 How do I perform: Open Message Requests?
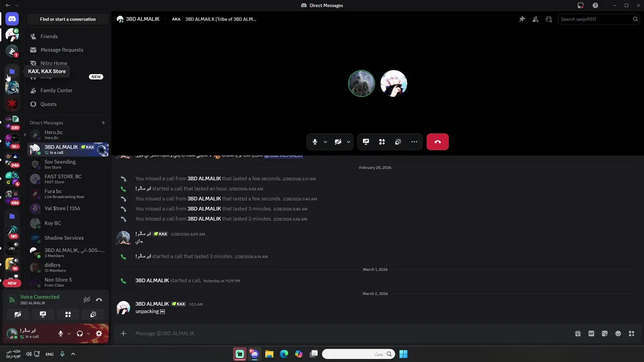[68, 50]
